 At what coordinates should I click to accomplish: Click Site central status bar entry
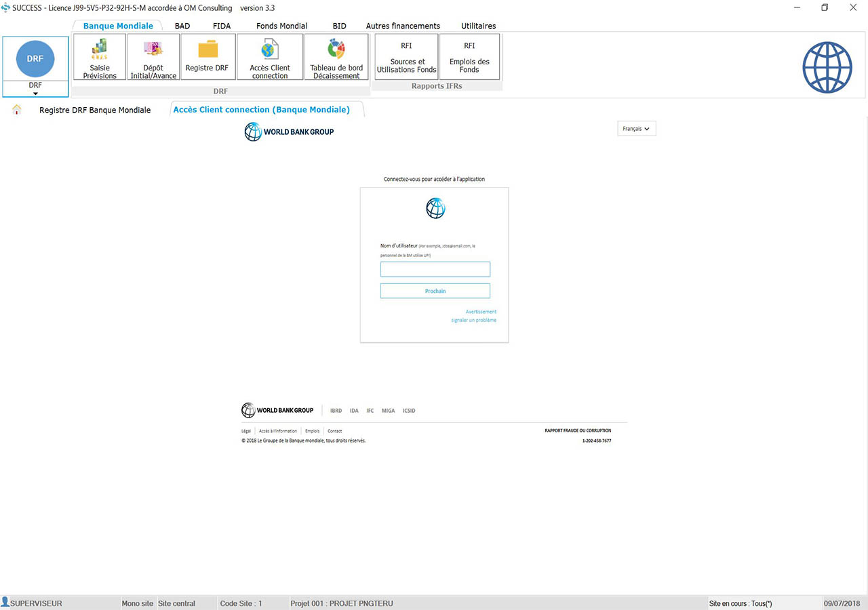coord(176,603)
